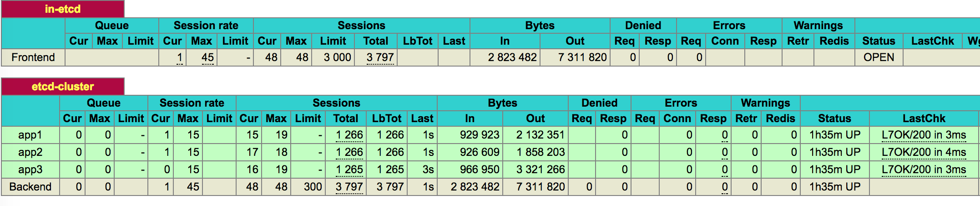Viewport: 980px width, 206px height.
Task: Click app1 Bytes Out 2 132 351
Action: (541, 135)
